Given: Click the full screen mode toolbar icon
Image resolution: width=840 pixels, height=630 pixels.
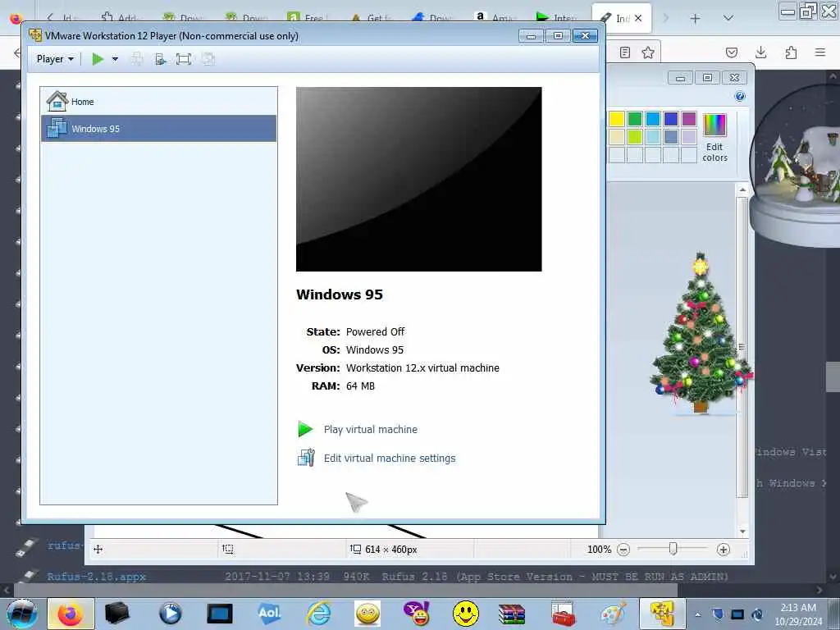Looking at the screenshot, I should [x=184, y=59].
